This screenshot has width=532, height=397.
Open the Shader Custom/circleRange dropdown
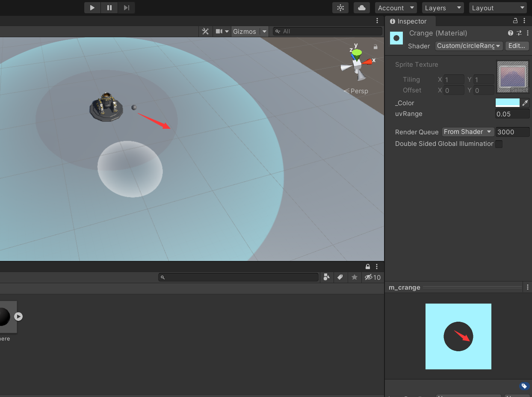[469, 46]
